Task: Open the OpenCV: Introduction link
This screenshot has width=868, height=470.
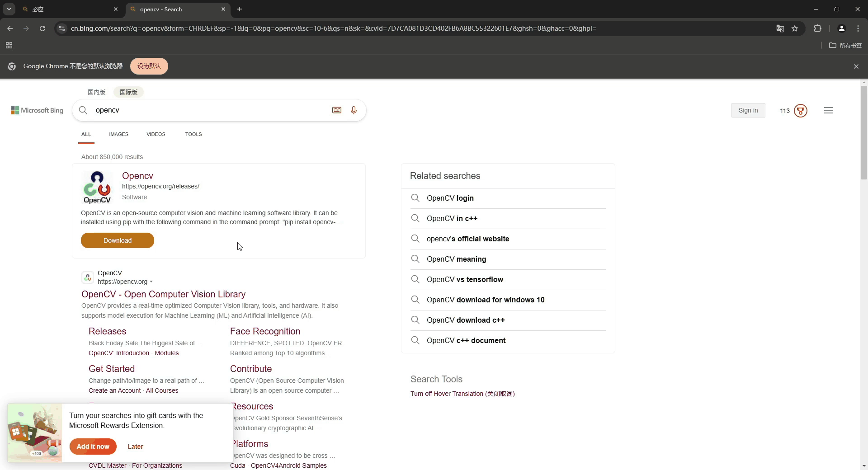Action: pyautogui.click(x=119, y=353)
